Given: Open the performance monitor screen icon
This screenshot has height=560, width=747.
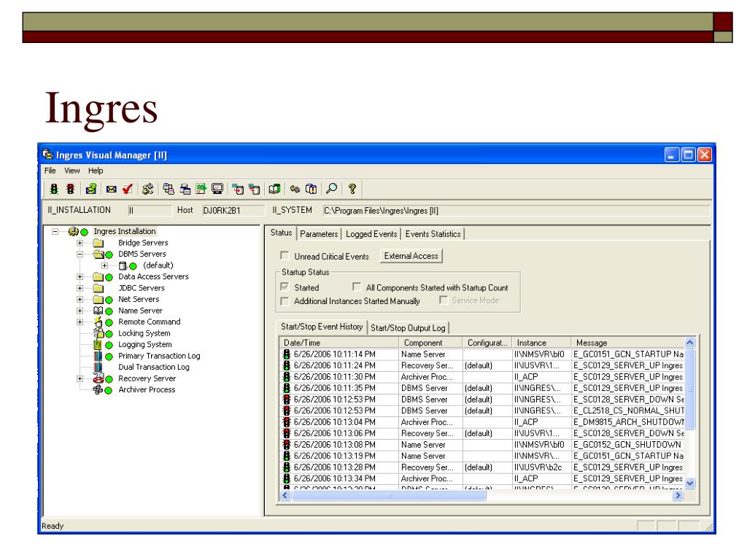Looking at the screenshot, I should (217, 189).
